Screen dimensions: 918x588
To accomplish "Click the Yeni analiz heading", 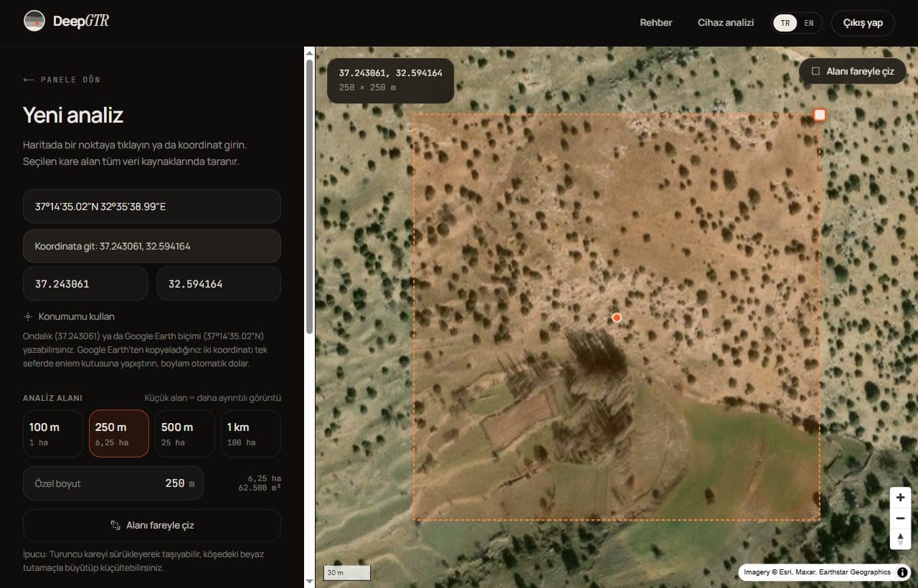I will point(73,115).
